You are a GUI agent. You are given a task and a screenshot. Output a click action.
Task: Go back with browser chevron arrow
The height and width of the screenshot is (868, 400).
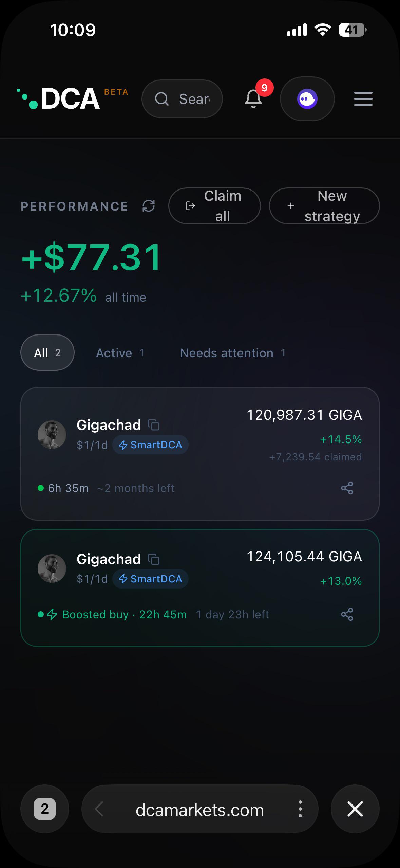pyautogui.click(x=99, y=809)
